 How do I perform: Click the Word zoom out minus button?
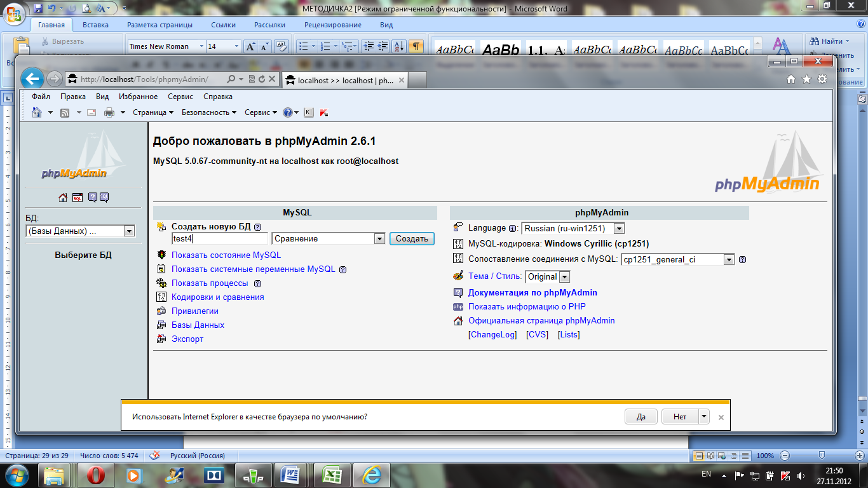pyautogui.click(x=785, y=456)
